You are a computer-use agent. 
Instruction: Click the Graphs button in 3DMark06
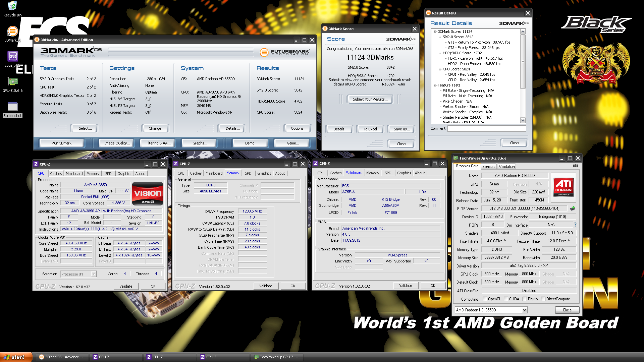pos(200,143)
